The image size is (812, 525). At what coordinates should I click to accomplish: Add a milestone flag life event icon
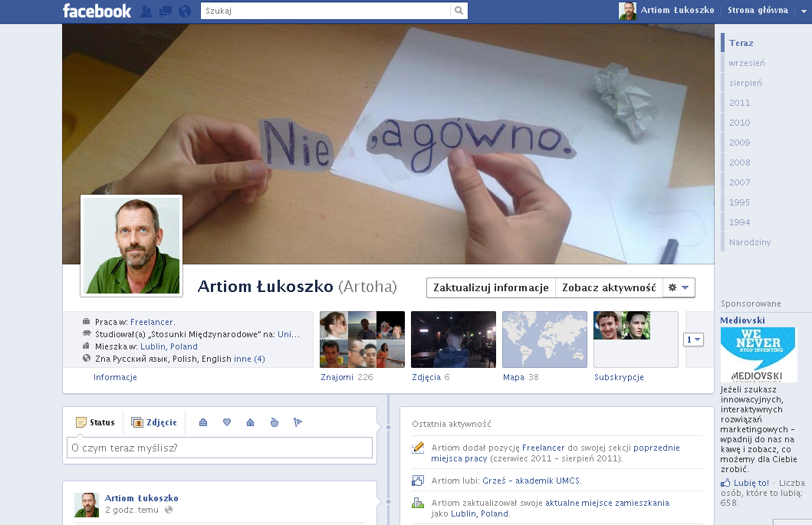click(x=298, y=422)
